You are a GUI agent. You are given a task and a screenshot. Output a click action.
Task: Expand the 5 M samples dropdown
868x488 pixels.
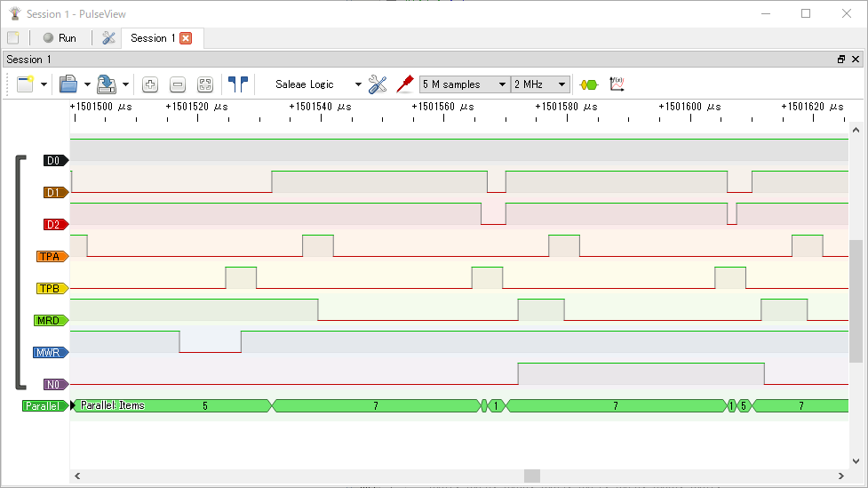click(465, 84)
